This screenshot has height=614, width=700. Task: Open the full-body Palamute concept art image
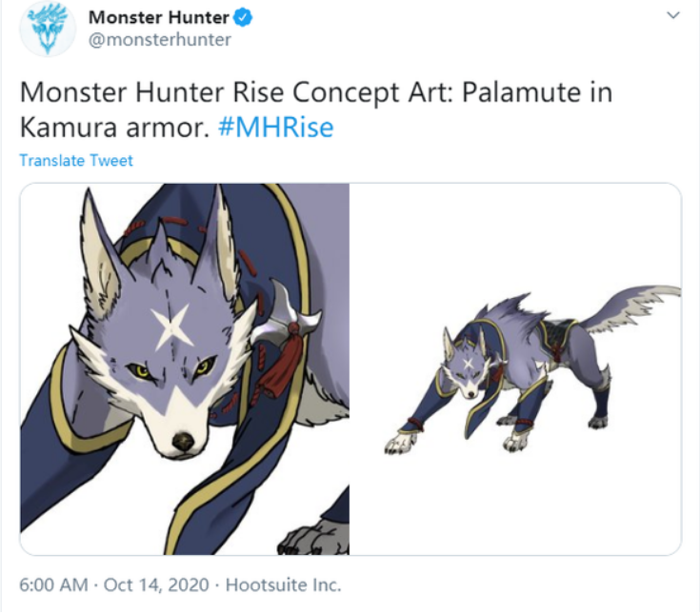pyautogui.click(x=516, y=369)
